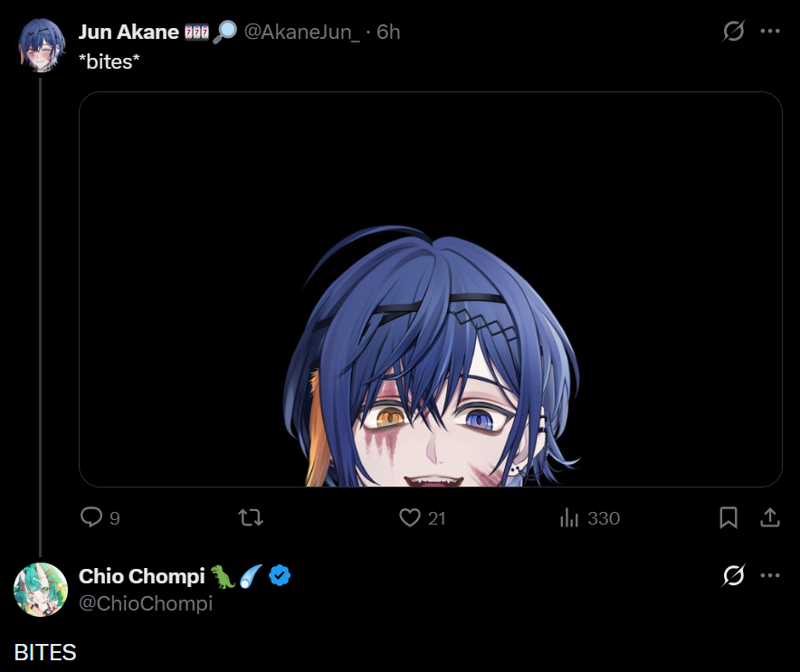The height and width of the screenshot is (672, 800).
Task: Open the three-dot menu on Jun Akane's post
Action: click(x=770, y=31)
